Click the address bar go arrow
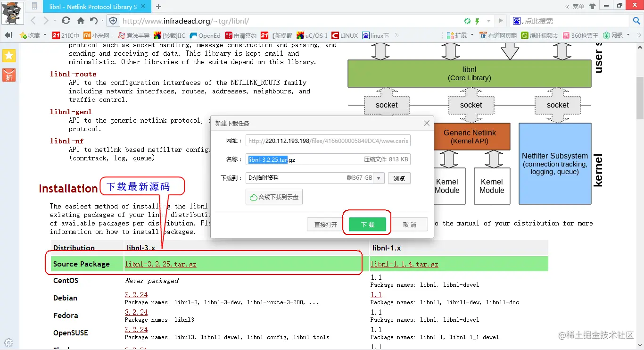The image size is (644, 350). tap(501, 21)
